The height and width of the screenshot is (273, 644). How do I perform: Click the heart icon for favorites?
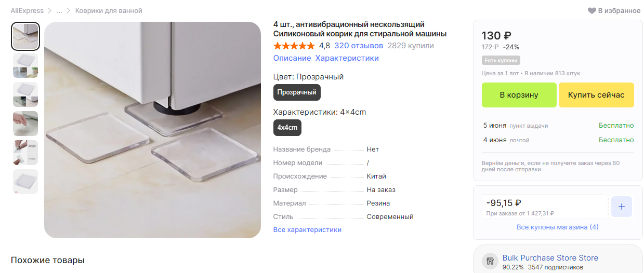[x=592, y=11]
